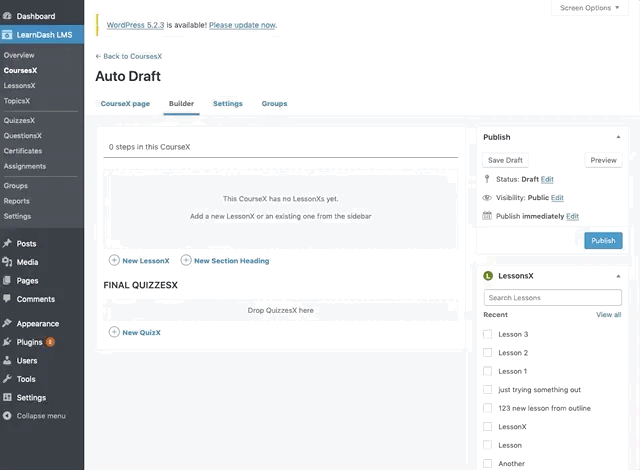The image size is (640, 470).
Task: Click the Appearance brush icon
Action: tap(7, 323)
